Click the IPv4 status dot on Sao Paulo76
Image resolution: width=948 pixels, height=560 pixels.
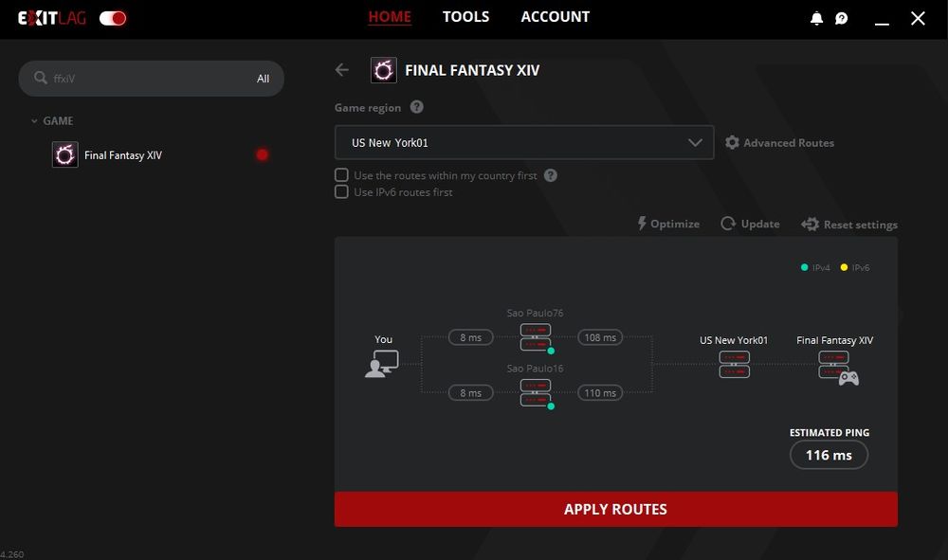[x=551, y=351]
